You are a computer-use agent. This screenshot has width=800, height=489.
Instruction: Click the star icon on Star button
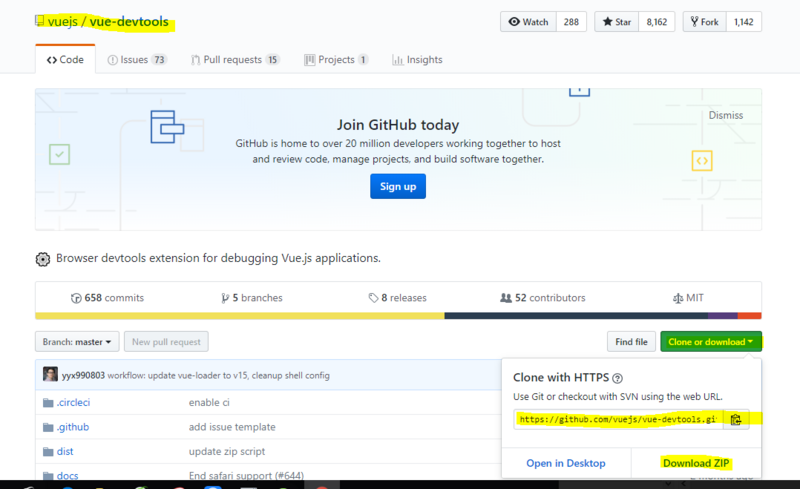607,21
